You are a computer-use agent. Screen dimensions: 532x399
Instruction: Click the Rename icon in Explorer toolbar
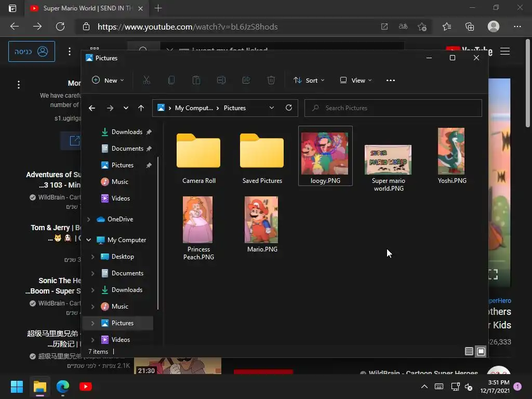point(221,81)
